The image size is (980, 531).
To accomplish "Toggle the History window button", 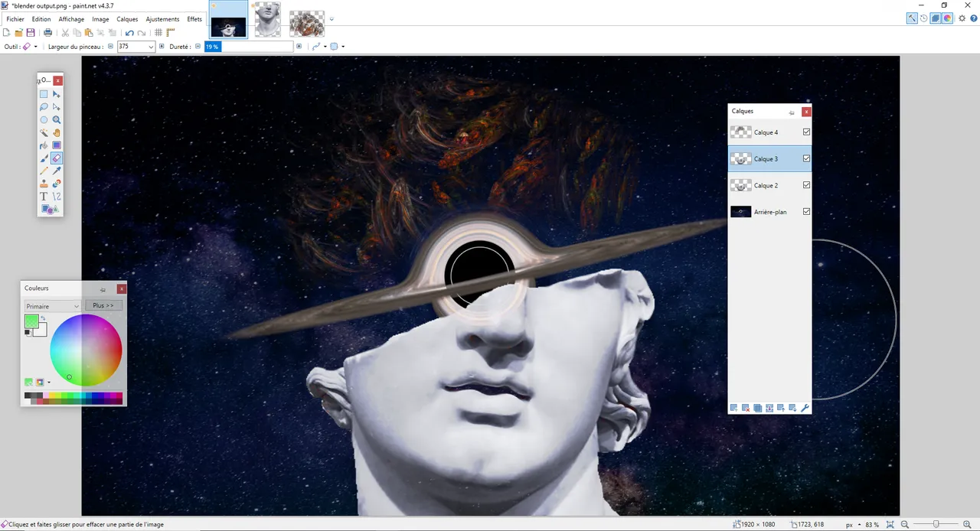I will tap(923, 18).
